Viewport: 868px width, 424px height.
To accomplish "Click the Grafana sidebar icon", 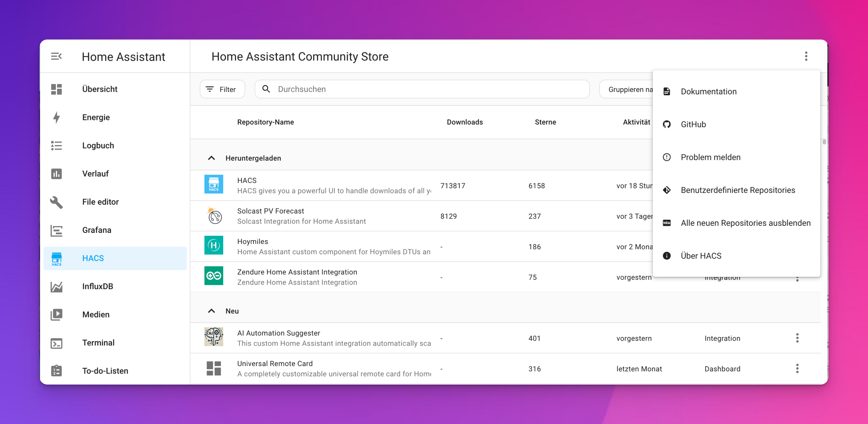I will click(x=56, y=230).
